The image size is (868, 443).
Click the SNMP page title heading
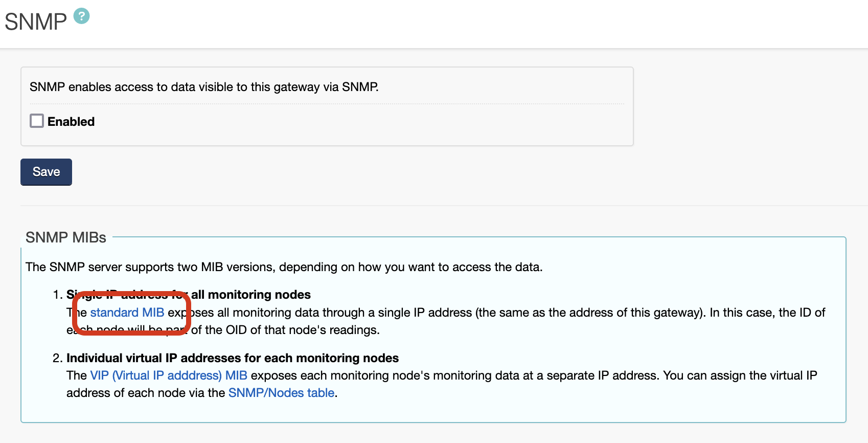(36, 22)
